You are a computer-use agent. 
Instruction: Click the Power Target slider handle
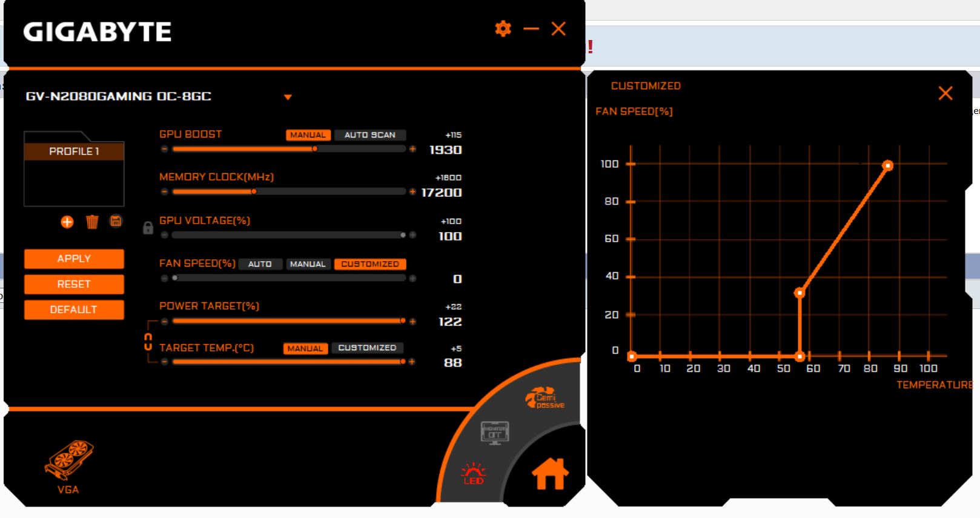403,321
